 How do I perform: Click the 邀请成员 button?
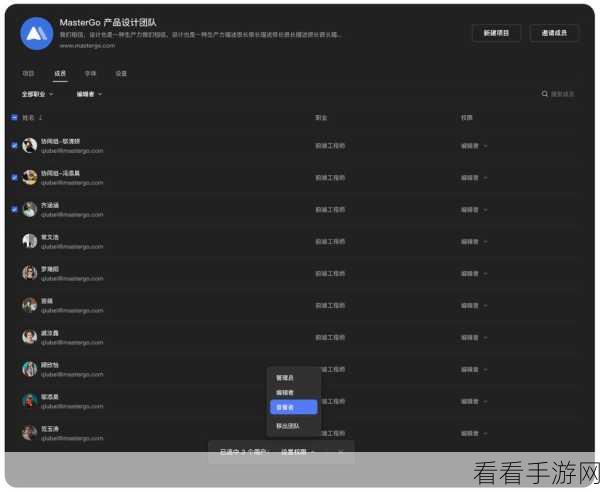pos(554,33)
